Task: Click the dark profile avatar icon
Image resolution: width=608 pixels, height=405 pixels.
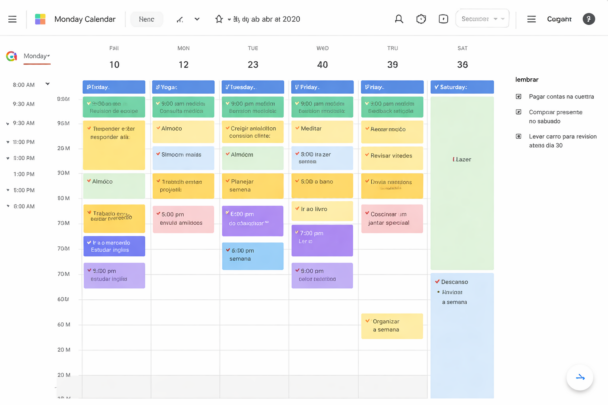Action: pos(589,19)
